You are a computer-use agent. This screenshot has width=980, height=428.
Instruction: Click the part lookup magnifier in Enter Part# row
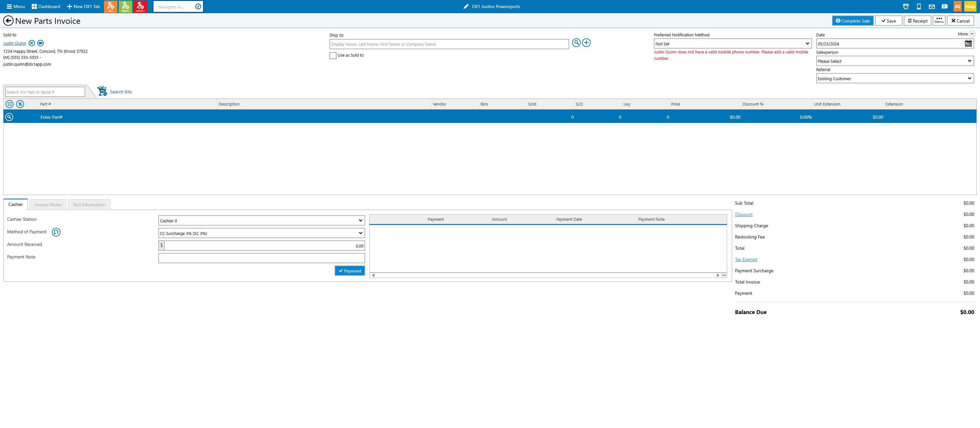[9, 117]
